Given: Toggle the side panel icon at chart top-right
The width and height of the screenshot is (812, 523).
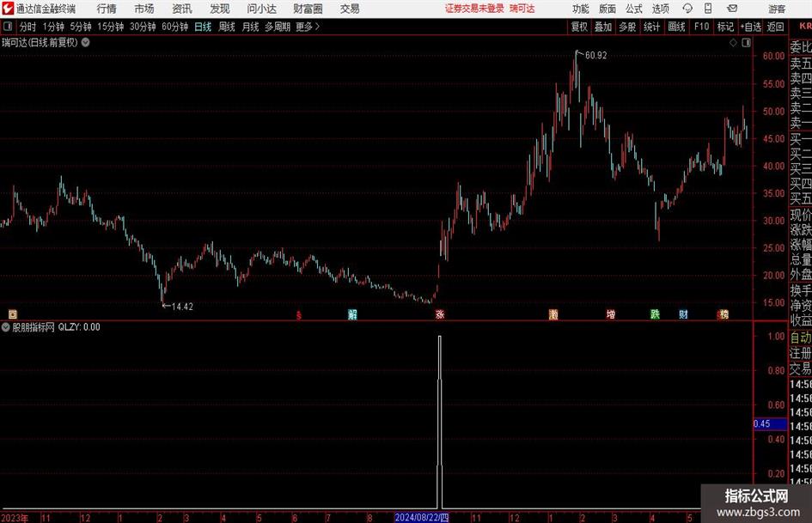Looking at the screenshot, I should 746,43.
